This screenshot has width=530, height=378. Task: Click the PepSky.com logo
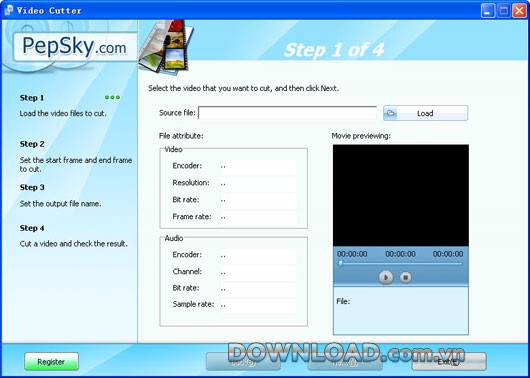[x=75, y=47]
